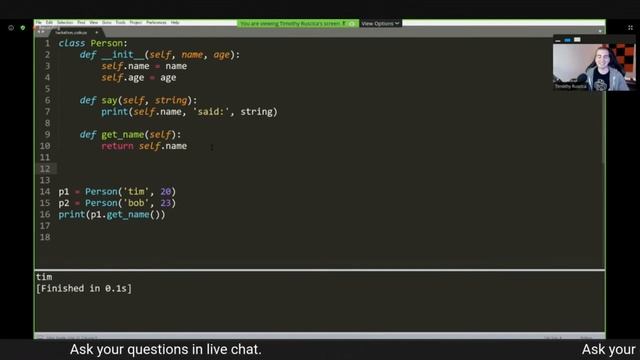Image resolution: width=640 pixels, height=360 pixels.
Task: Click '[Finished in 0.1s]' build output
Action: [84, 289]
